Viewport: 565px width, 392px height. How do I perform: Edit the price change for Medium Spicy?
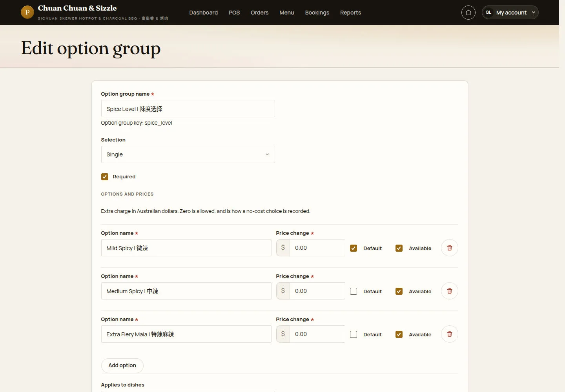(317, 291)
